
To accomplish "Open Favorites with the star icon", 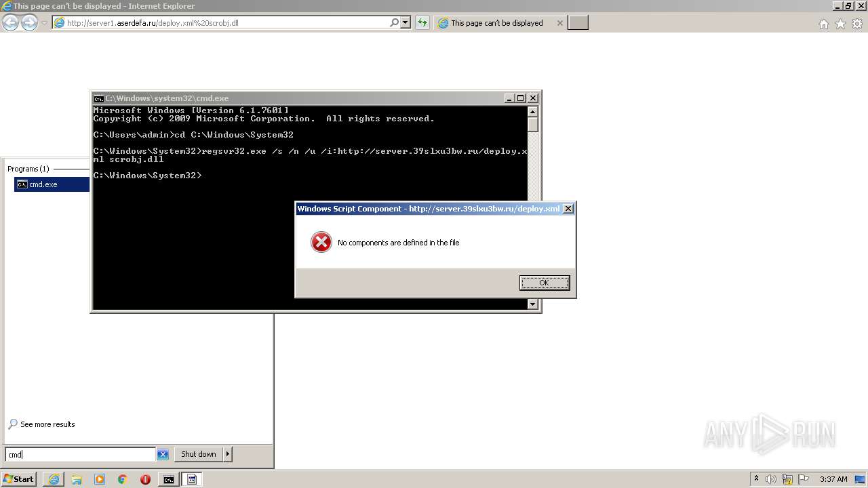I will point(840,24).
